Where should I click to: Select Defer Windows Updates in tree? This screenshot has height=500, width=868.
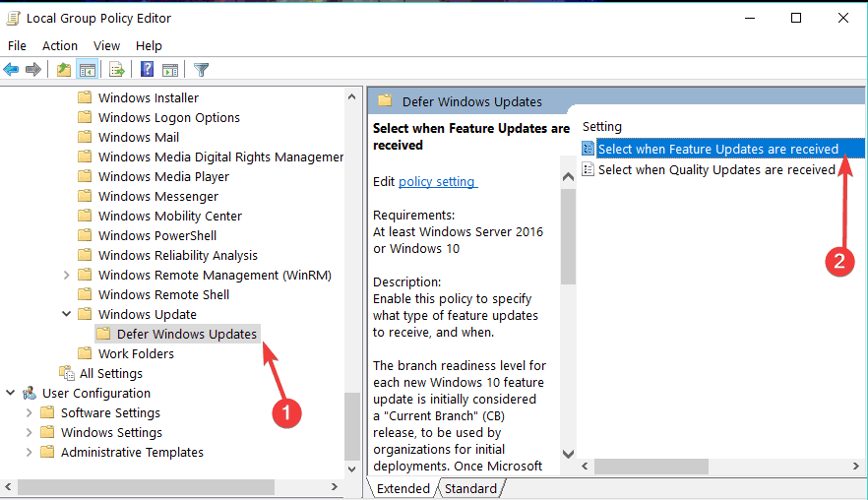[187, 334]
